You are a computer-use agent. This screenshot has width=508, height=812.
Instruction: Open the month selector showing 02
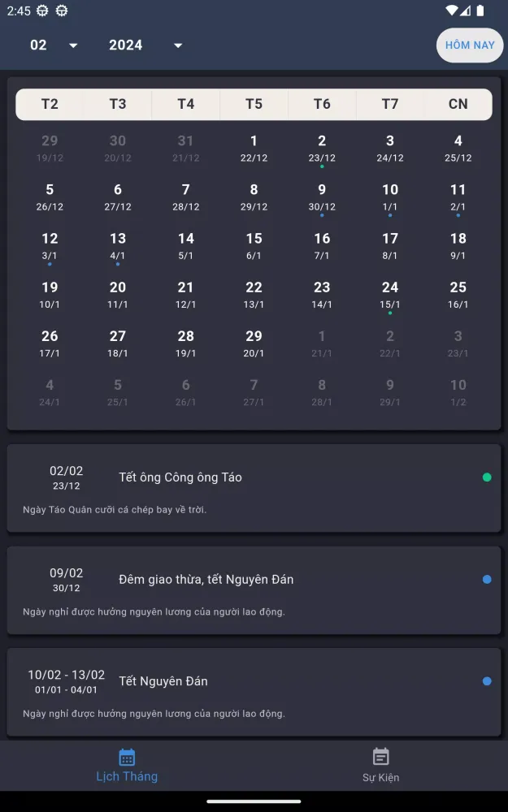[39, 45]
